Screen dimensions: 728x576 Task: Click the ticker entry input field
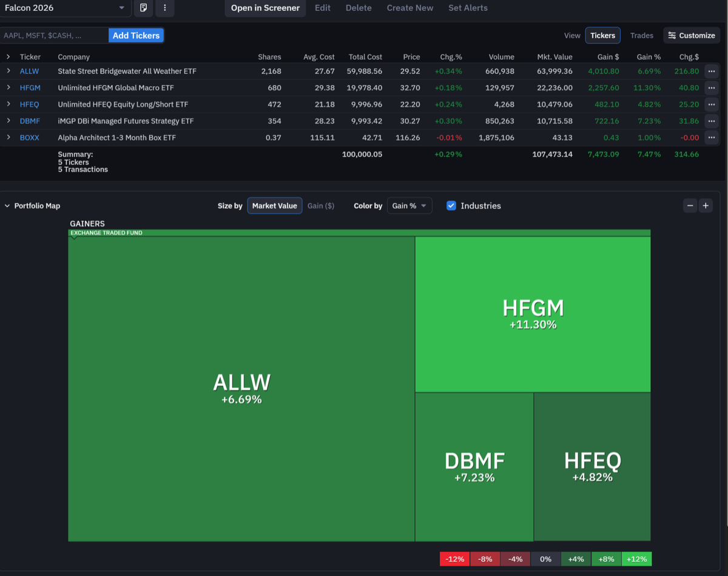55,36
